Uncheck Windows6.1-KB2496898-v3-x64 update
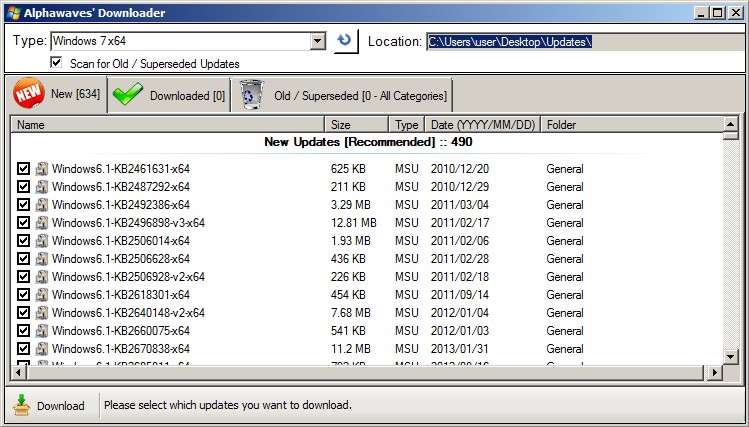This screenshot has width=749, height=427. click(x=23, y=223)
